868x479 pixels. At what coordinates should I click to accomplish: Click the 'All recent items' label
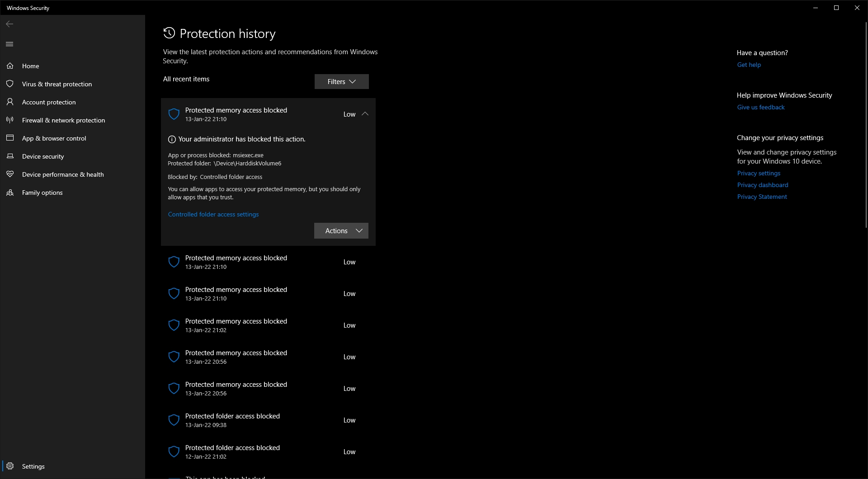click(x=186, y=79)
